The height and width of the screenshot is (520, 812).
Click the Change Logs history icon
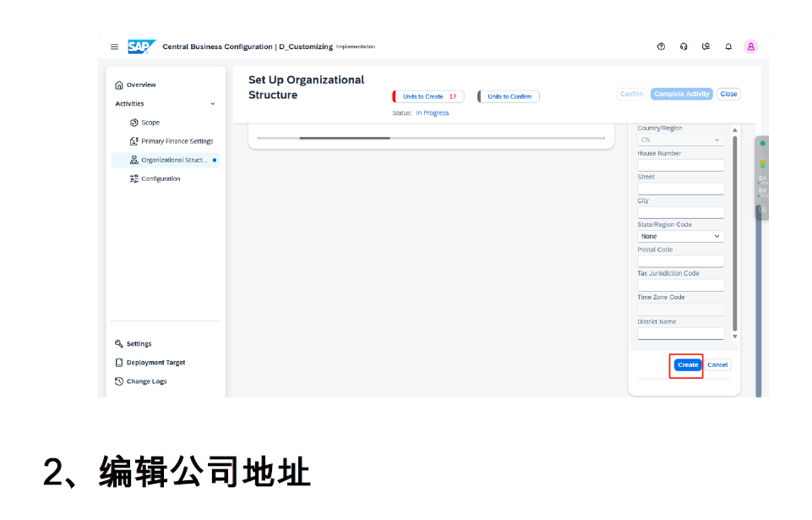[119, 381]
